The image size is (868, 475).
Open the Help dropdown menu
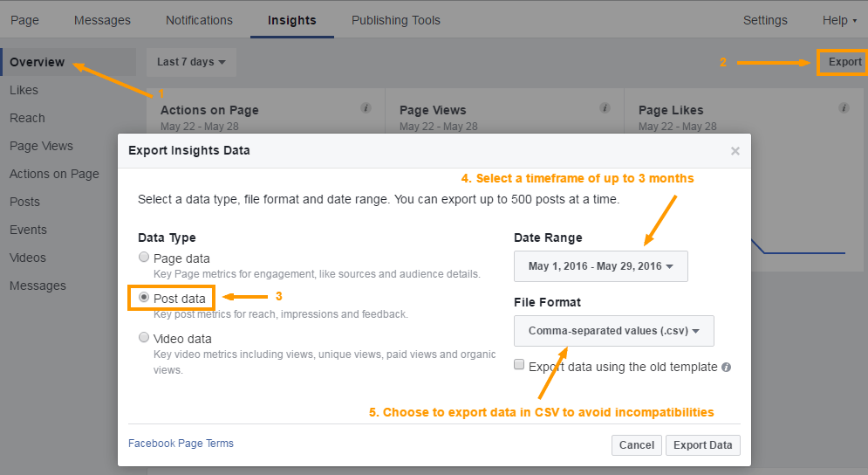(x=839, y=20)
